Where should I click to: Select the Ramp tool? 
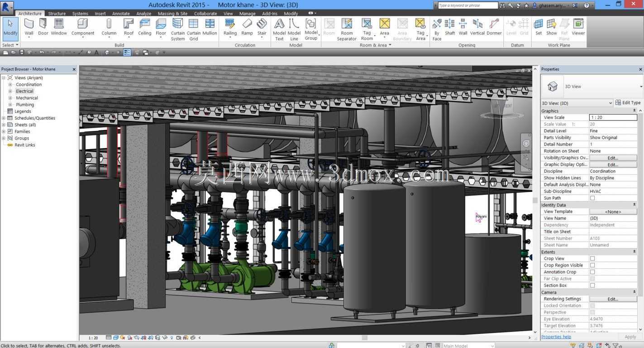click(247, 27)
